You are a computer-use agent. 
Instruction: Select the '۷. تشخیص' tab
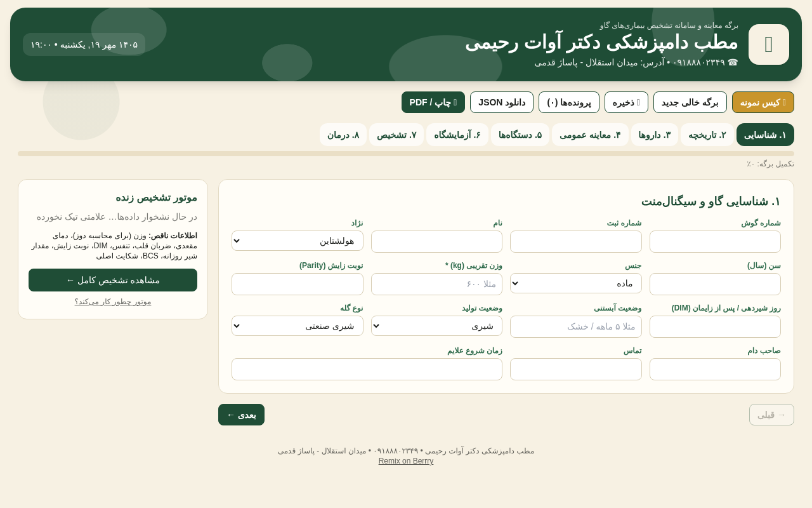[396, 135]
